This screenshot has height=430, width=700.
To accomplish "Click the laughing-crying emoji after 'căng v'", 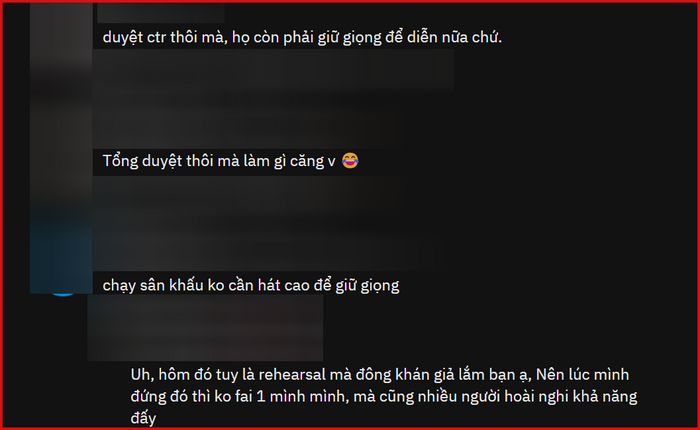I will pyautogui.click(x=350, y=160).
